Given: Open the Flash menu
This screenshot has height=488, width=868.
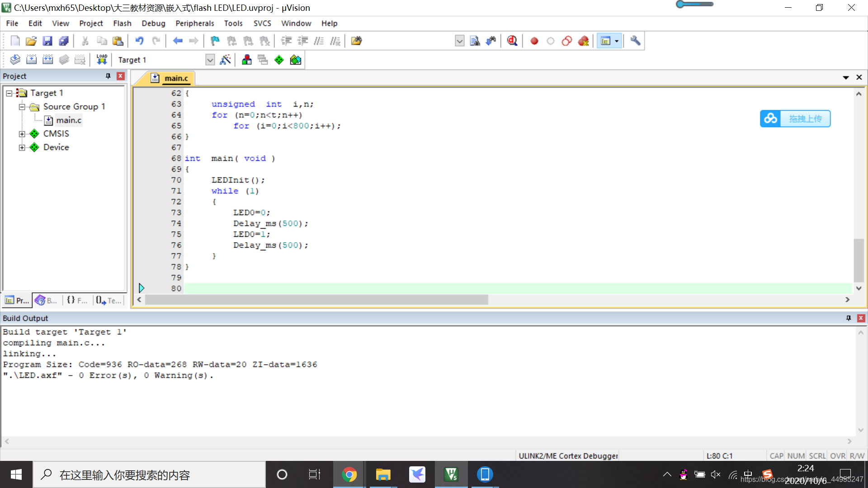Looking at the screenshot, I should click(122, 23).
